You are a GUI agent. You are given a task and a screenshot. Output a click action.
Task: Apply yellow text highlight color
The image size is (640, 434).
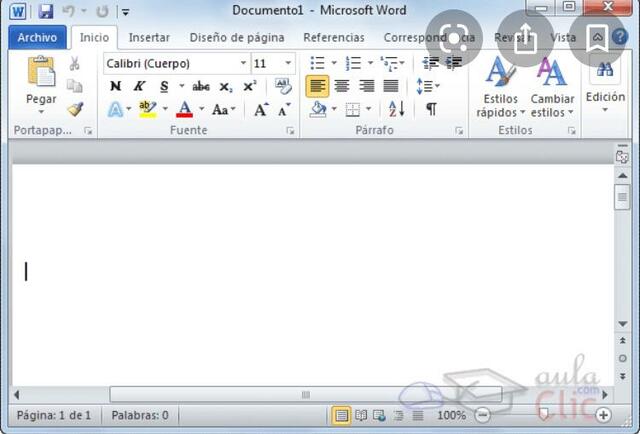click(x=147, y=109)
